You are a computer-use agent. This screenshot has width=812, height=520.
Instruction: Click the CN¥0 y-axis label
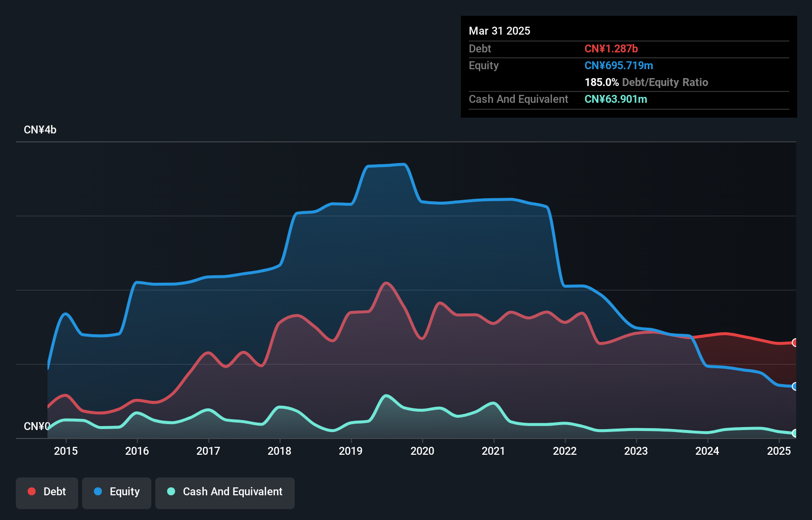[x=37, y=426]
